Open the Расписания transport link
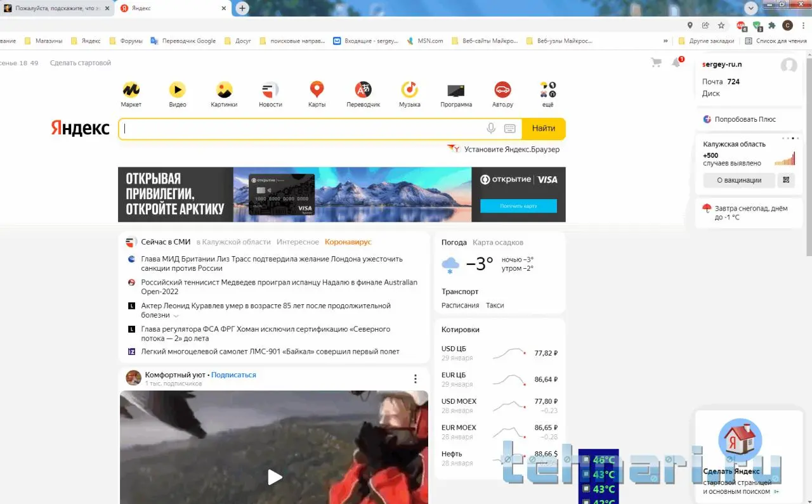 461,305
